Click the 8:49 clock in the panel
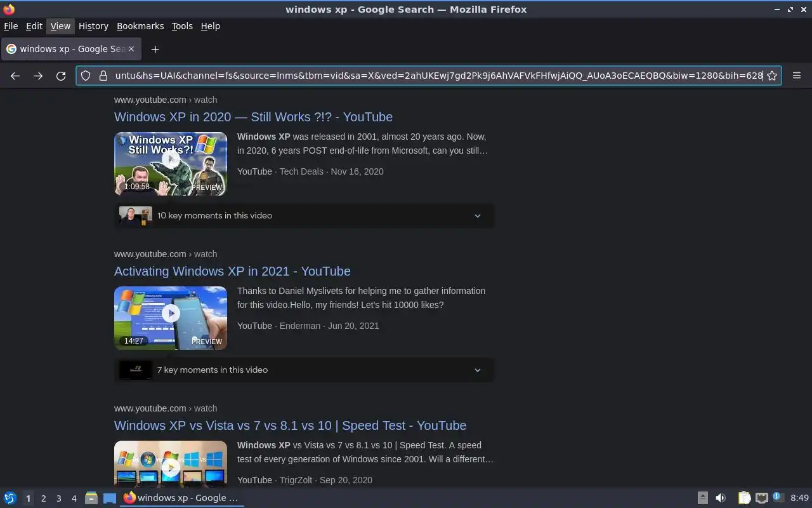 799,498
